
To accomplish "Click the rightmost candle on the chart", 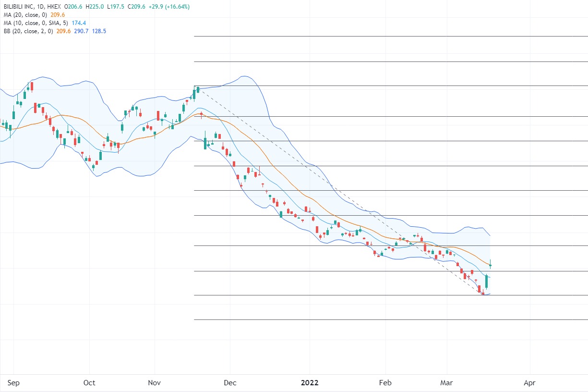I will click(490, 265).
